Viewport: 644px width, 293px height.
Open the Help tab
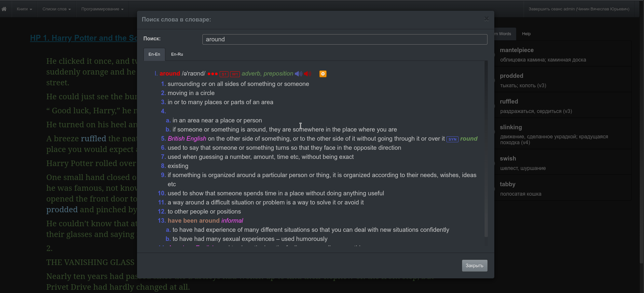point(526,34)
